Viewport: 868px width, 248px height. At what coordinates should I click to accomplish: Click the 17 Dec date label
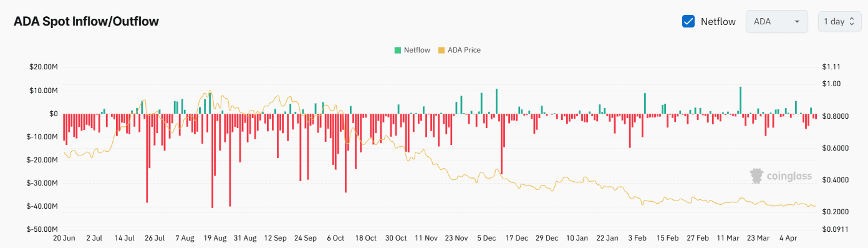pos(517,238)
